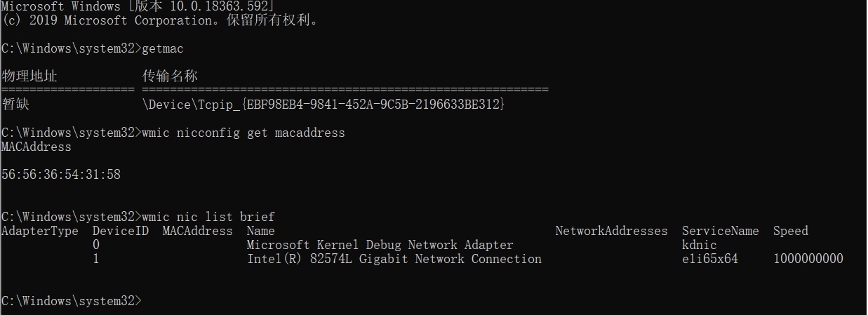
Task: Click the 物理地址 column header
Action: point(29,76)
